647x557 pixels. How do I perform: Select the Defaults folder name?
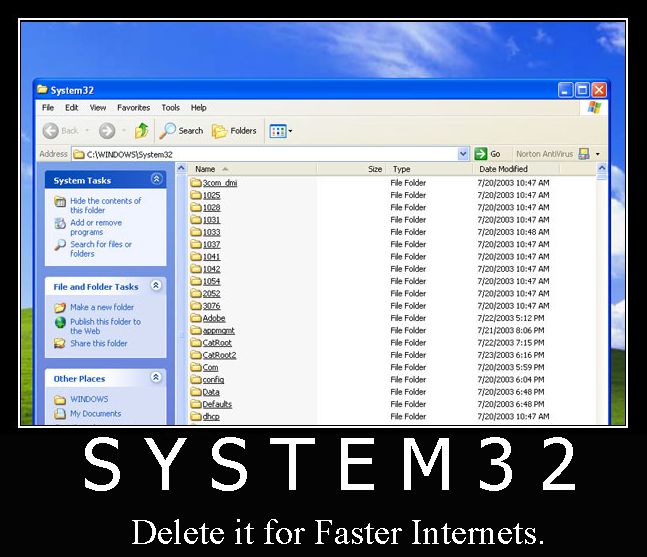tap(217, 404)
